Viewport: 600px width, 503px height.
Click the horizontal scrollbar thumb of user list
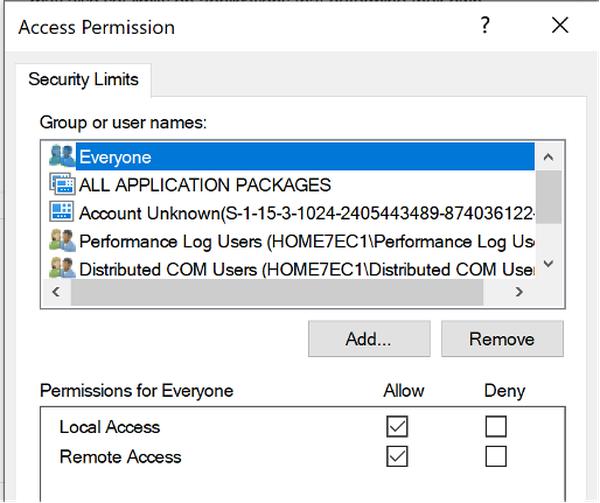click(x=277, y=292)
